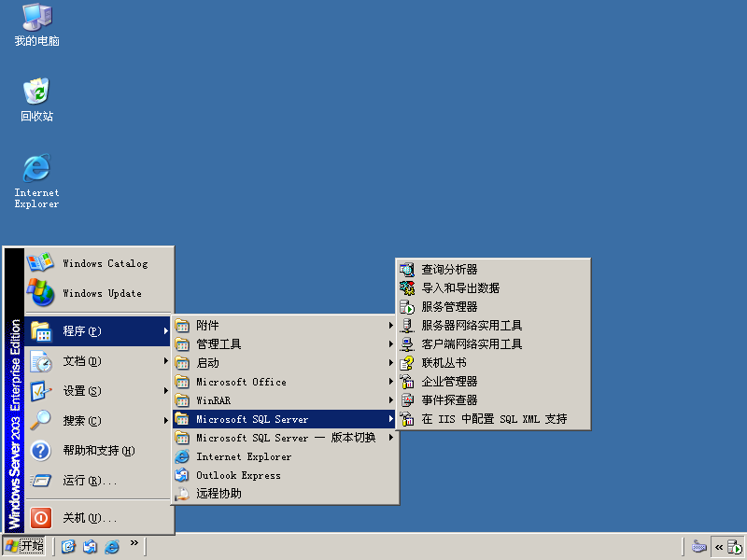
Task: Click the 导入和导出数据 icon
Action: (407, 288)
